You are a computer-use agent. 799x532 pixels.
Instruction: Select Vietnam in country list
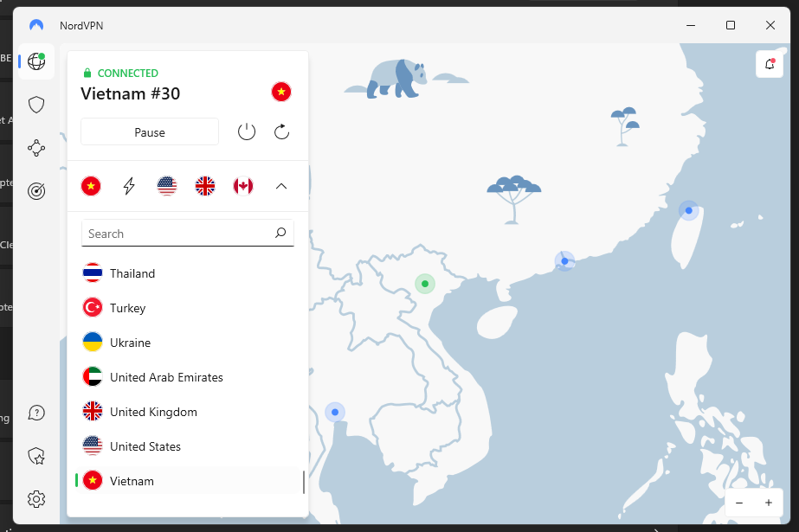[188, 481]
